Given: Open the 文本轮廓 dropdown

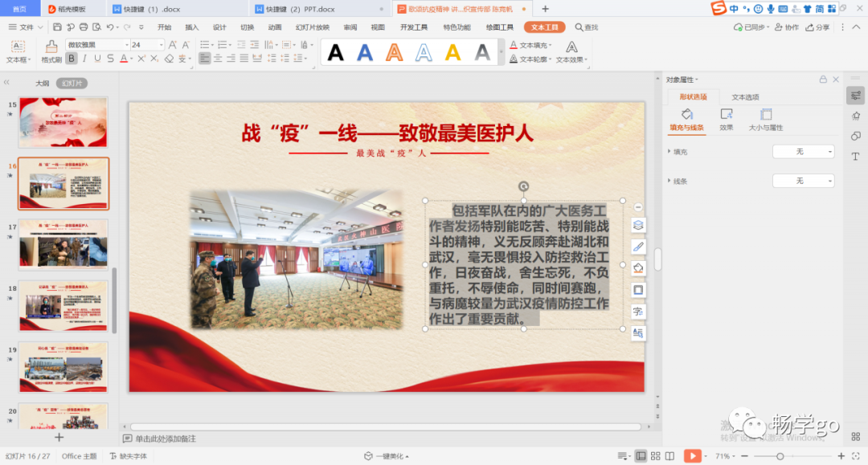Looking at the screenshot, I should tap(530, 59).
